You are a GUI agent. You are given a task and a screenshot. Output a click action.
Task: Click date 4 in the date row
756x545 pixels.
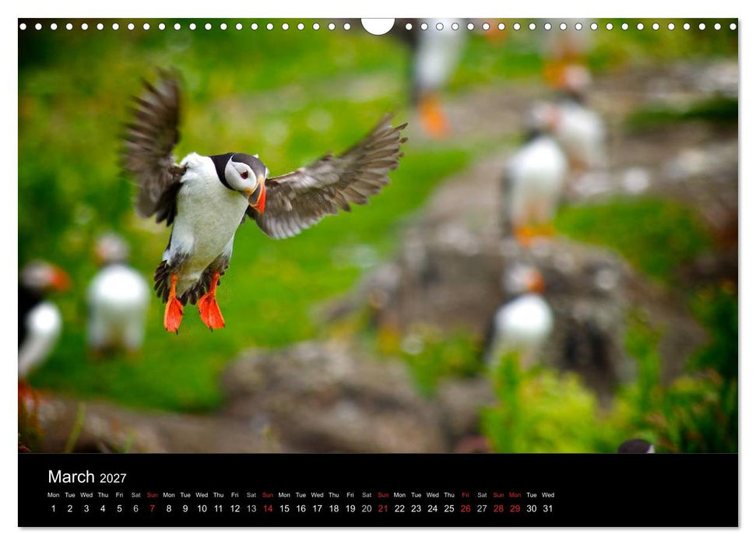point(103,508)
